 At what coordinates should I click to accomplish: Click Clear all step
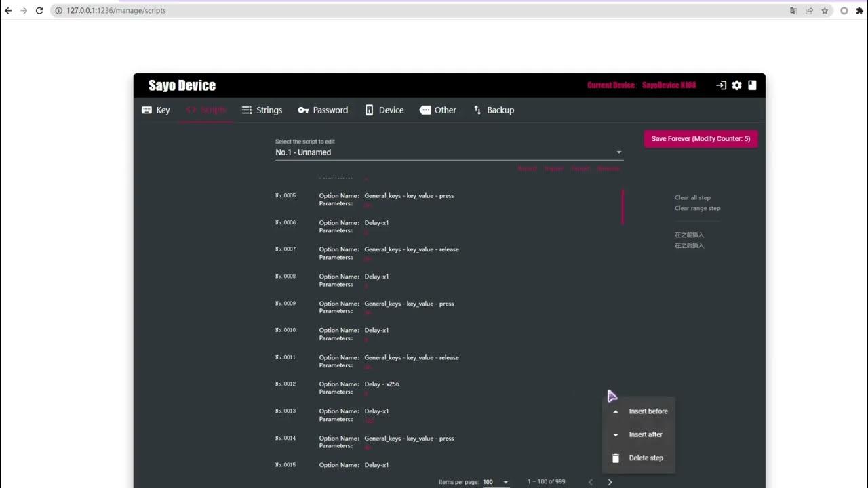tap(692, 198)
